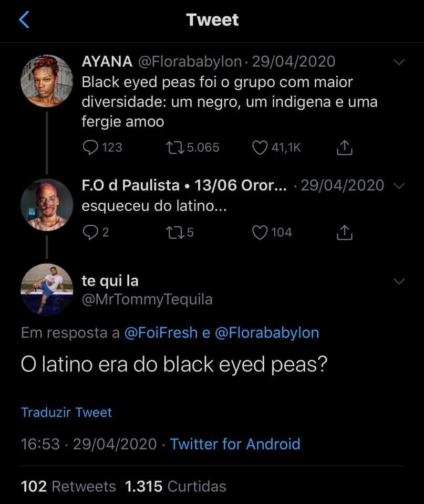Screen dimensions: 424x504
Task: Open Twitter for Android source link
Action: tap(235, 444)
